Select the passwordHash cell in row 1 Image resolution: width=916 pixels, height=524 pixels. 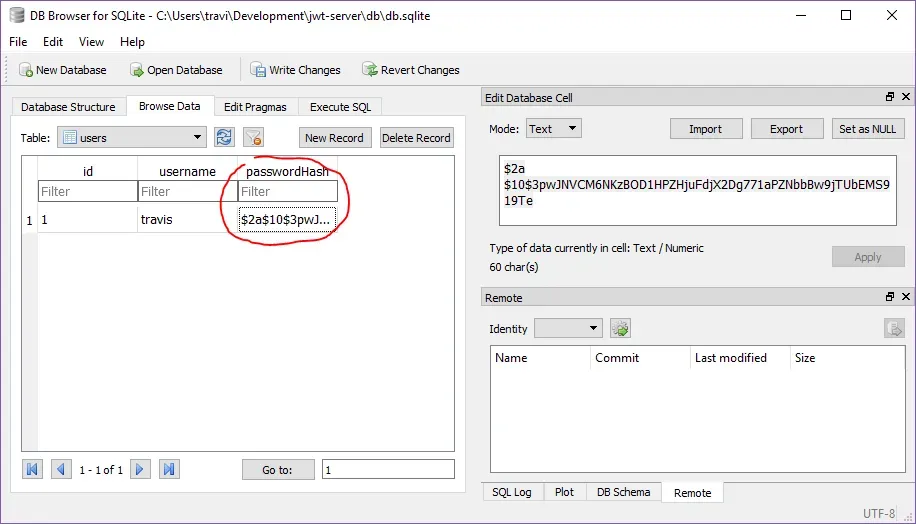point(287,219)
